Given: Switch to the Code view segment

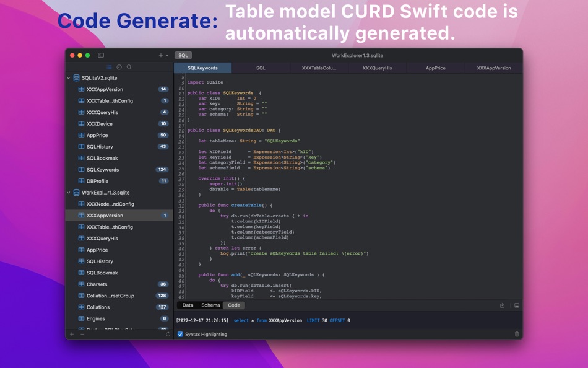Looking at the screenshot, I should (x=234, y=305).
